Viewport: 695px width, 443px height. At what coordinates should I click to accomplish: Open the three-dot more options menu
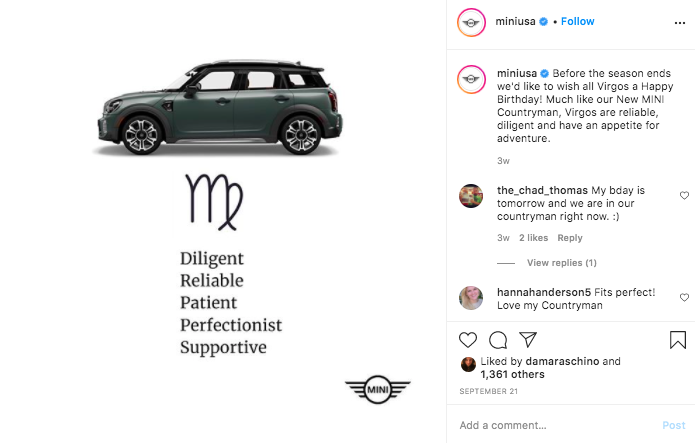(679, 23)
